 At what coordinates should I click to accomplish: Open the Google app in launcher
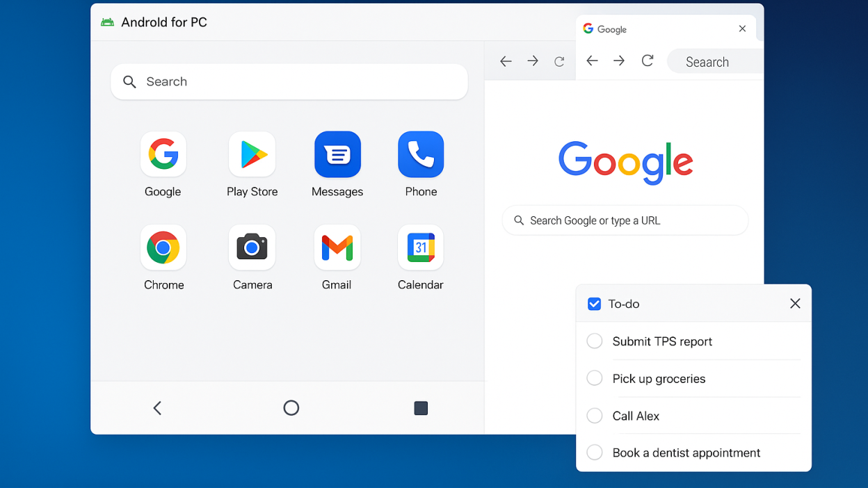click(x=163, y=154)
